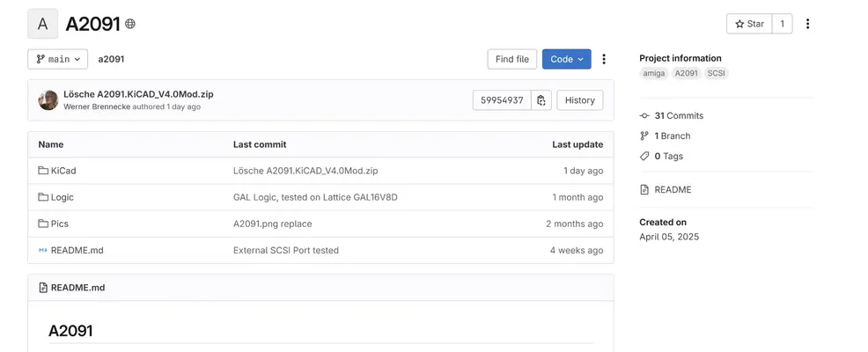The image size is (868, 352).
Task: Click the public visibility globe icon
Action: coord(130,24)
